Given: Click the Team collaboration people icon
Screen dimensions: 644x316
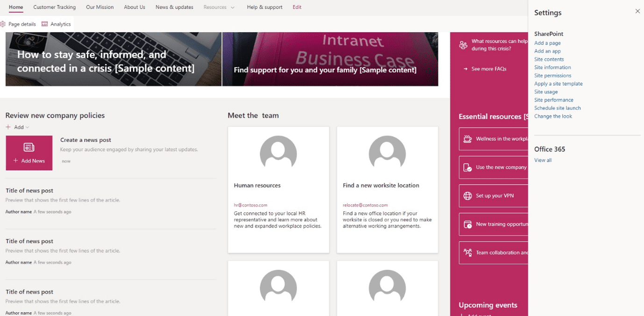Looking at the screenshot, I should 467,253.
